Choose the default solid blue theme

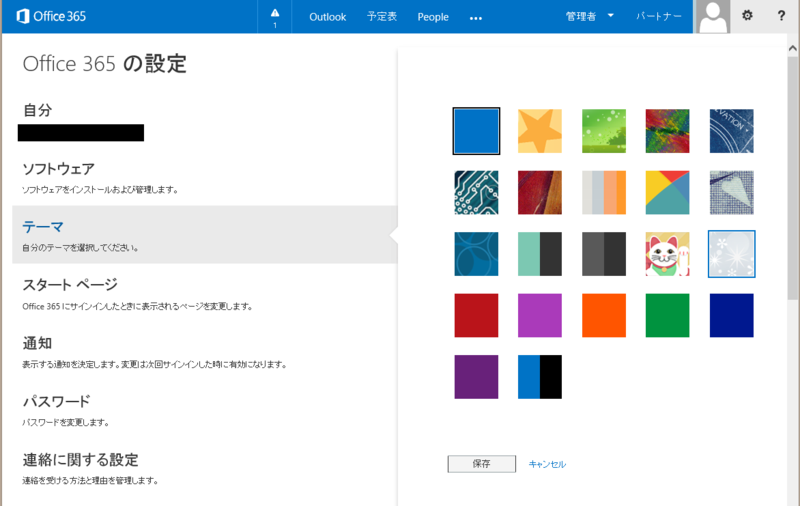[476, 131]
